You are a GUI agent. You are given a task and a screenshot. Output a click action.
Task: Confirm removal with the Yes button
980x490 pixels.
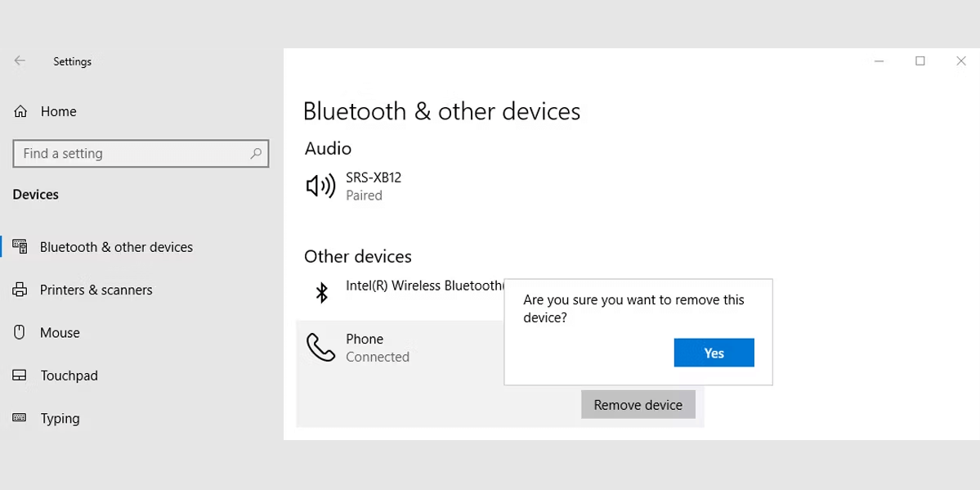[714, 353]
